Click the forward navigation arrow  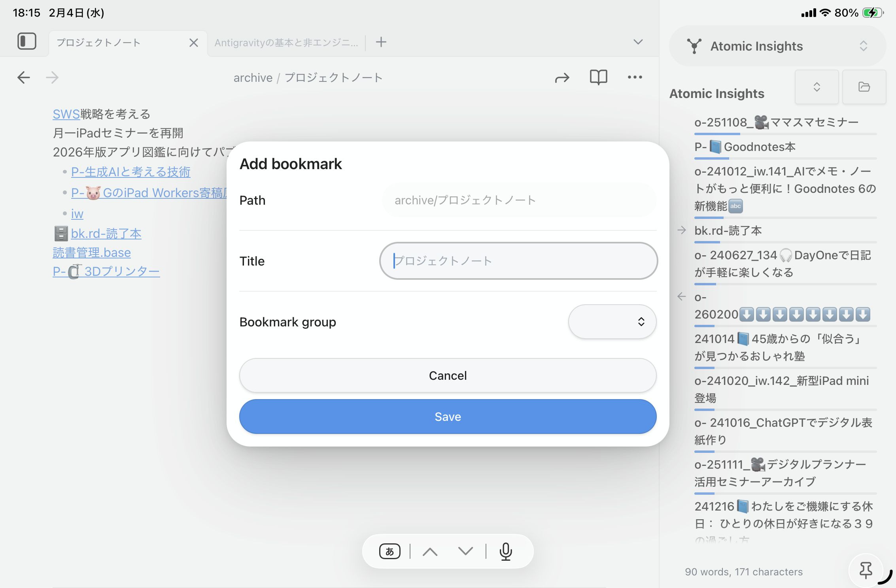[52, 77]
